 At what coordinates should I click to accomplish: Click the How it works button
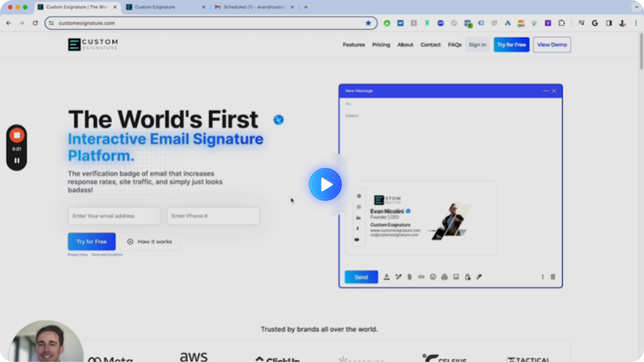150,242
